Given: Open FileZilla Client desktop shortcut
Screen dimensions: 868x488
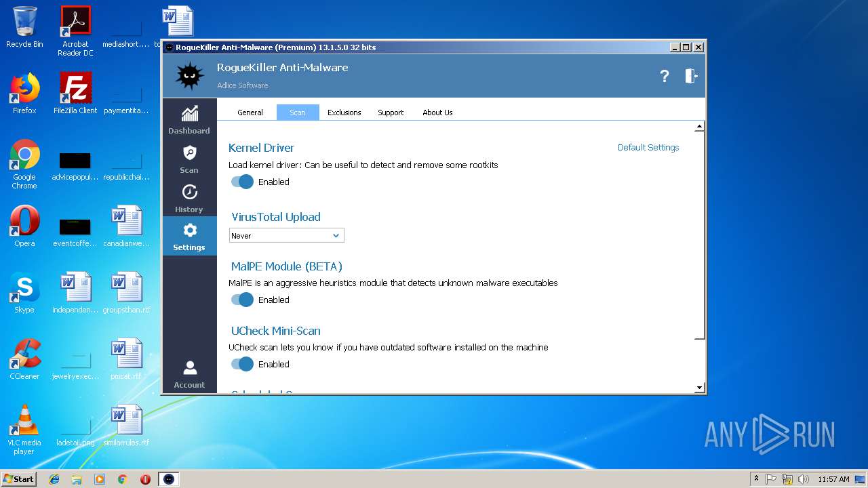Looking at the screenshot, I should (75, 94).
